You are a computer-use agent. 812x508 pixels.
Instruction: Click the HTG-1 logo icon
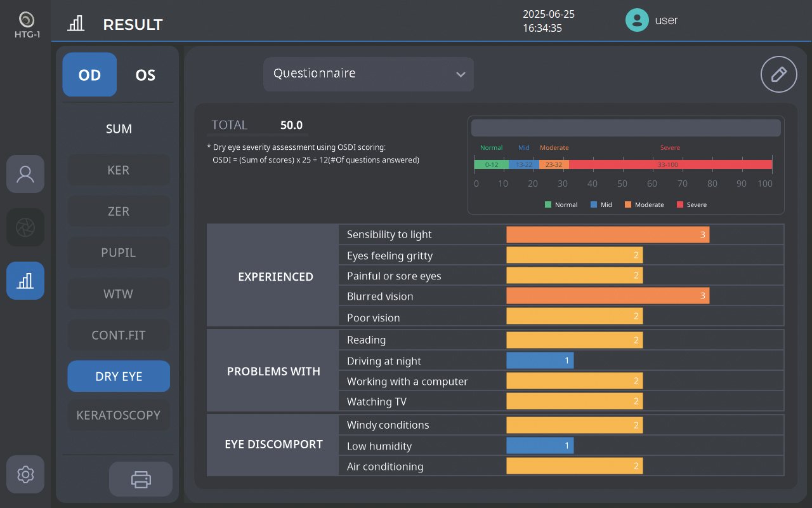[27, 20]
